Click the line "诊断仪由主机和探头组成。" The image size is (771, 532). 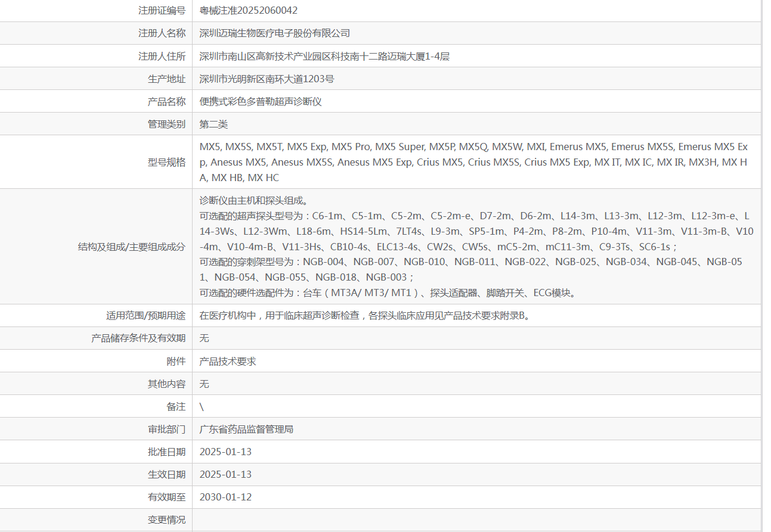pyautogui.click(x=253, y=200)
